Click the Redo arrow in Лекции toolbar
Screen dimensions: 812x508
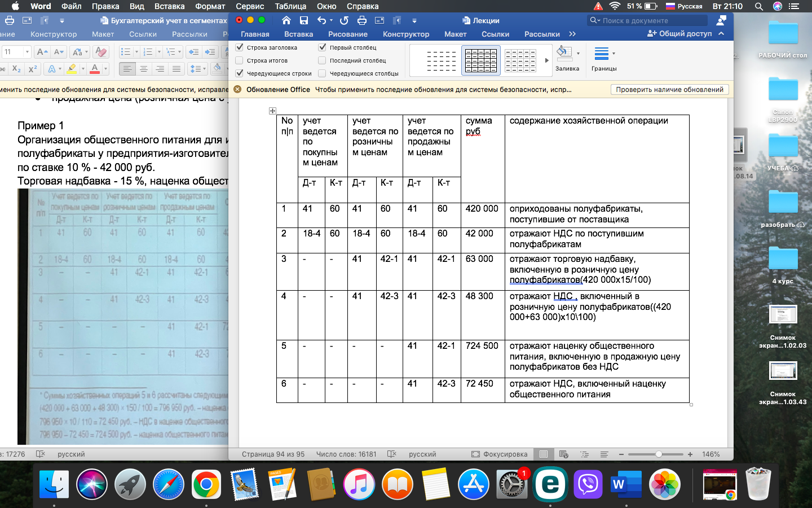tap(344, 20)
